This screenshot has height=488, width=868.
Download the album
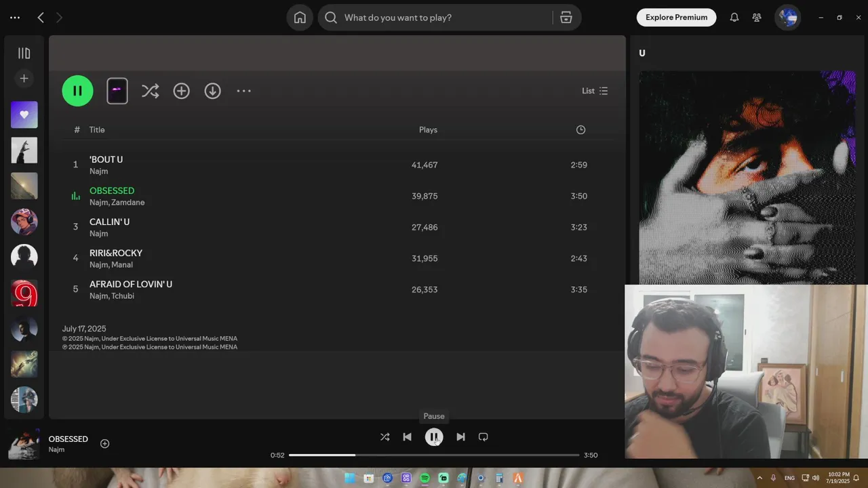click(x=212, y=91)
